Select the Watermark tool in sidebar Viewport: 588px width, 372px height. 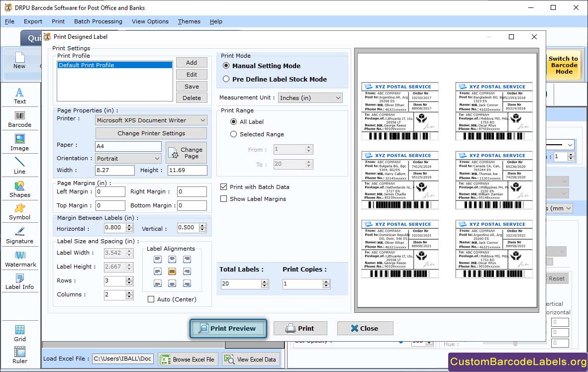coord(20,259)
